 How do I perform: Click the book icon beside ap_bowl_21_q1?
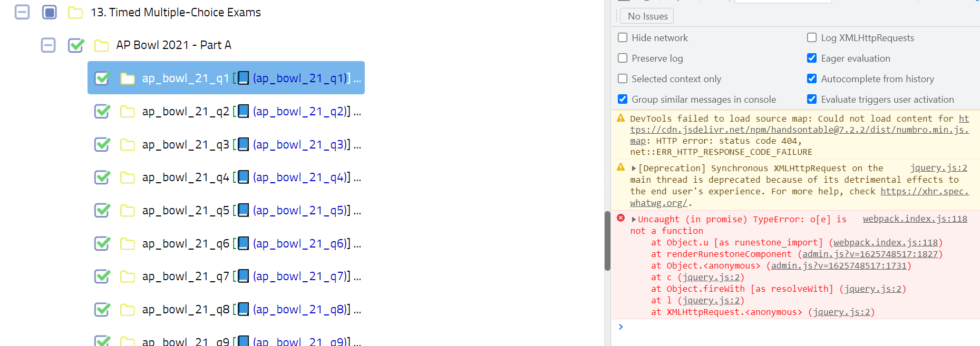[x=243, y=78]
